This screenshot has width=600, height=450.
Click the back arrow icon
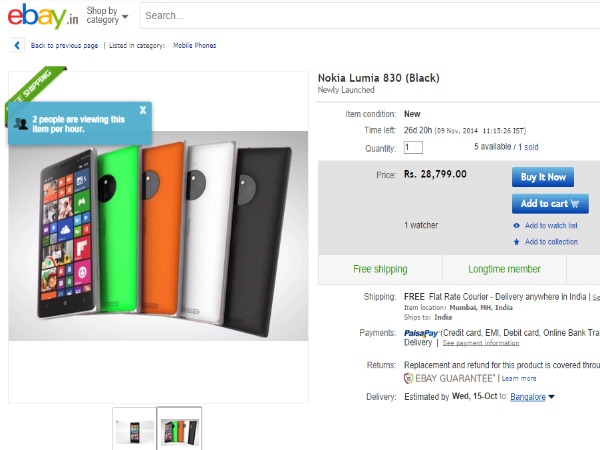(x=17, y=45)
